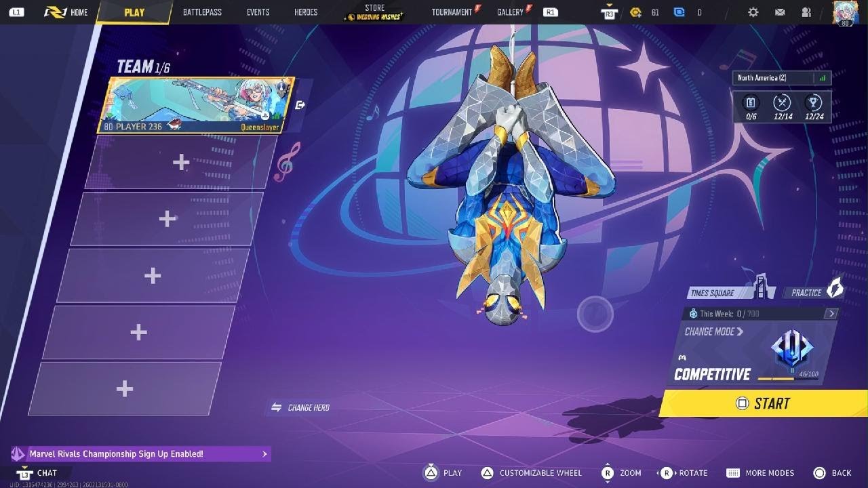Expand the This Week points arrow
The image size is (868, 488).
(831, 314)
